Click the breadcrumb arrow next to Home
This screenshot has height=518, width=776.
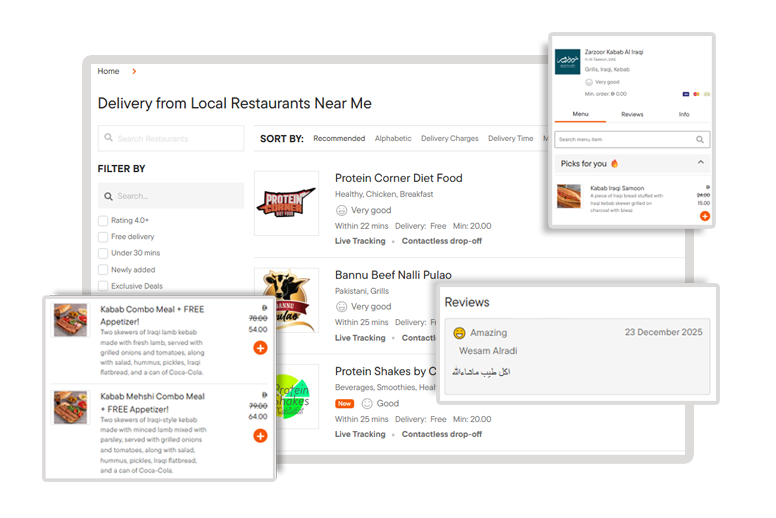coord(134,72)
